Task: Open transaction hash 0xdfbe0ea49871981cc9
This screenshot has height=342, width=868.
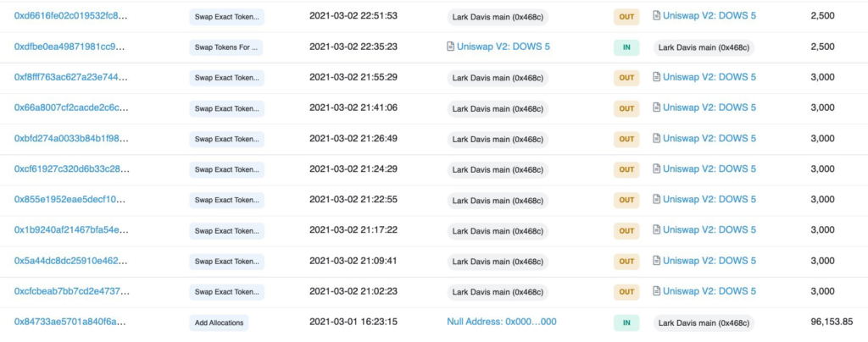Action: coord(71,47)
